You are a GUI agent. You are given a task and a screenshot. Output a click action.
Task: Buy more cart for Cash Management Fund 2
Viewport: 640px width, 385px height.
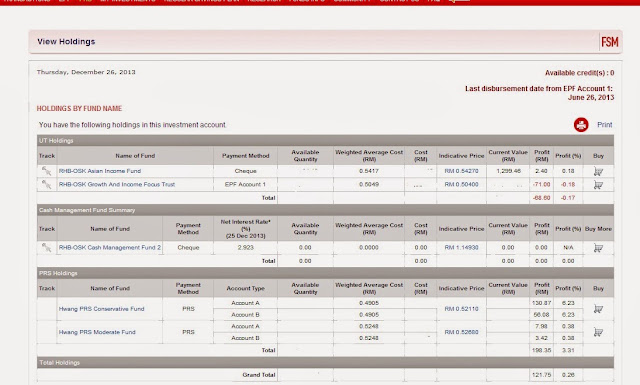tap(598, 248)
